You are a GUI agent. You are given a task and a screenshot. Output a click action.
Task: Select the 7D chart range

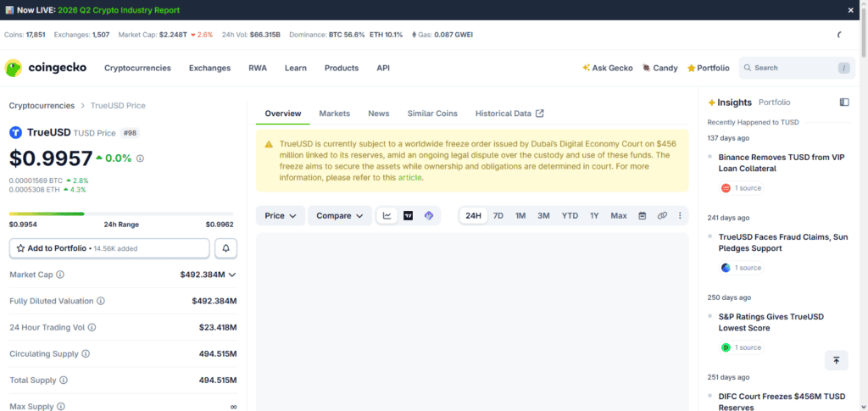pyautogui.click(x=498, y=216)
